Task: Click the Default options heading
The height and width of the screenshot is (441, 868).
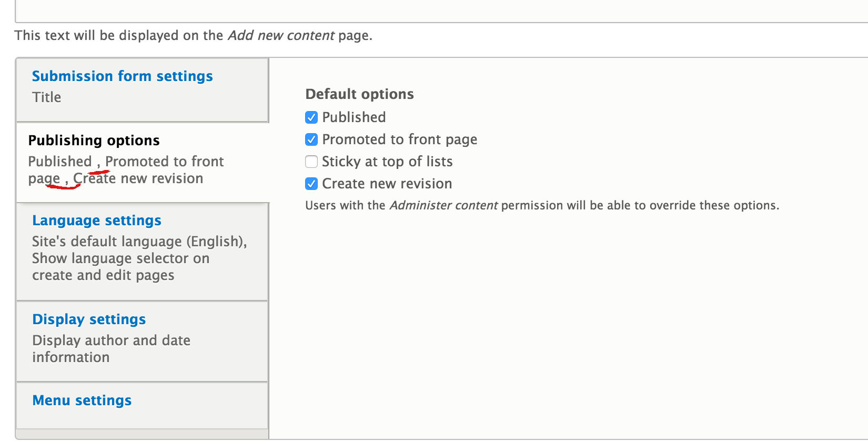Action: point(360,94)
